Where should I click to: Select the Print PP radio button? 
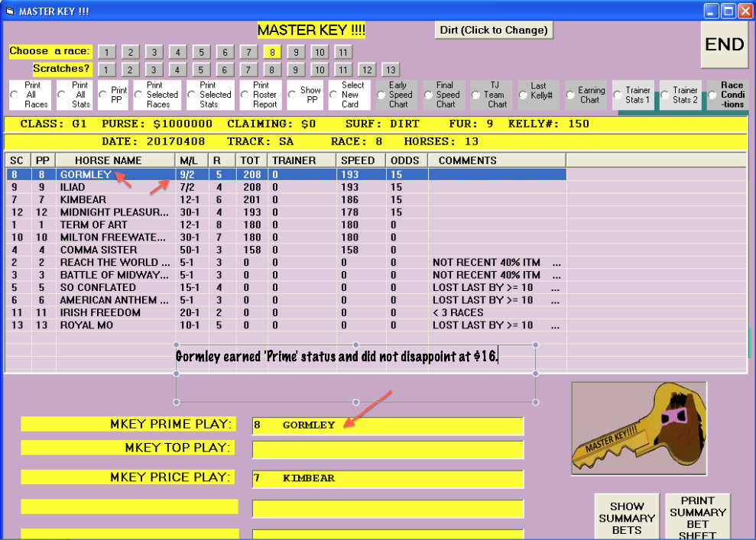point(102,95)
